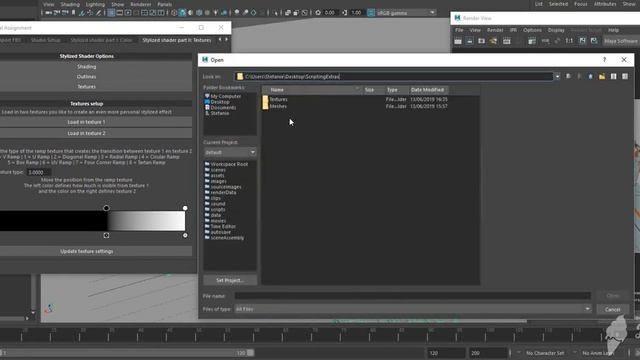Toggle view transform icon next to sRGB gamma

371,13
